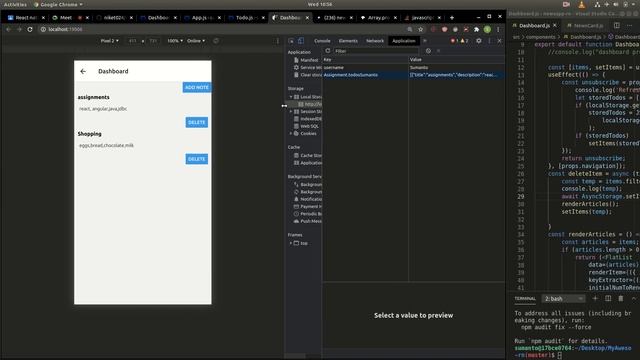Switch to DevTools Console tab
Screen dimensions: 640x360
[322, 41]
